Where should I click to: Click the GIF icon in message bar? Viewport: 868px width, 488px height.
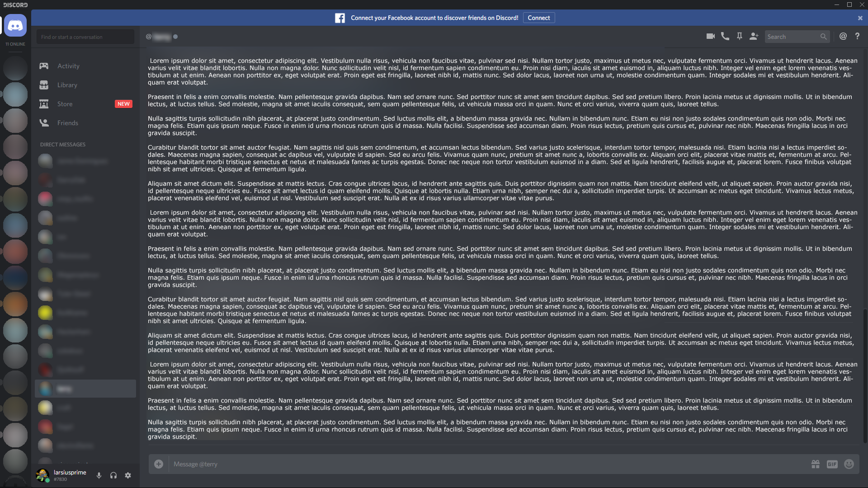point(832,464)
